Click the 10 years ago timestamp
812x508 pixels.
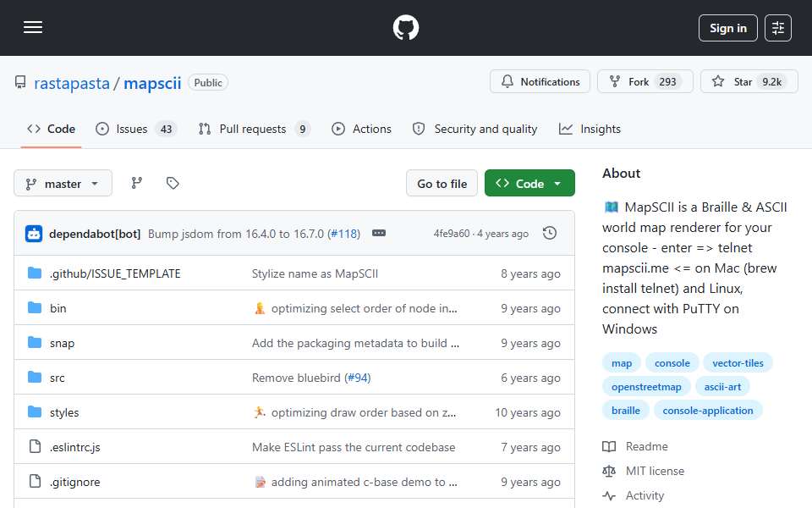click(x=528, y=412)
